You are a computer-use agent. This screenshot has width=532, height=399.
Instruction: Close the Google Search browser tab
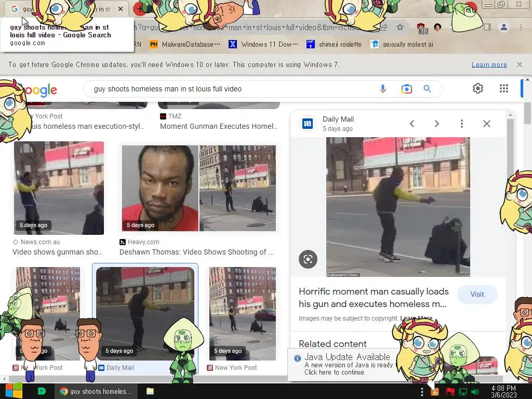click(x=121, y=9)
